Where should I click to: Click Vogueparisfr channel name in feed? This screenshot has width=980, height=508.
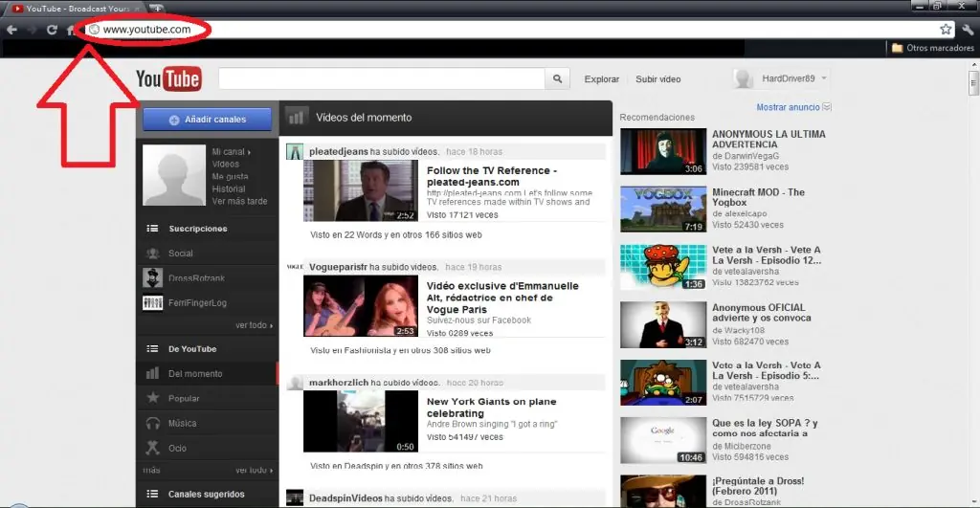coord(338,268)
